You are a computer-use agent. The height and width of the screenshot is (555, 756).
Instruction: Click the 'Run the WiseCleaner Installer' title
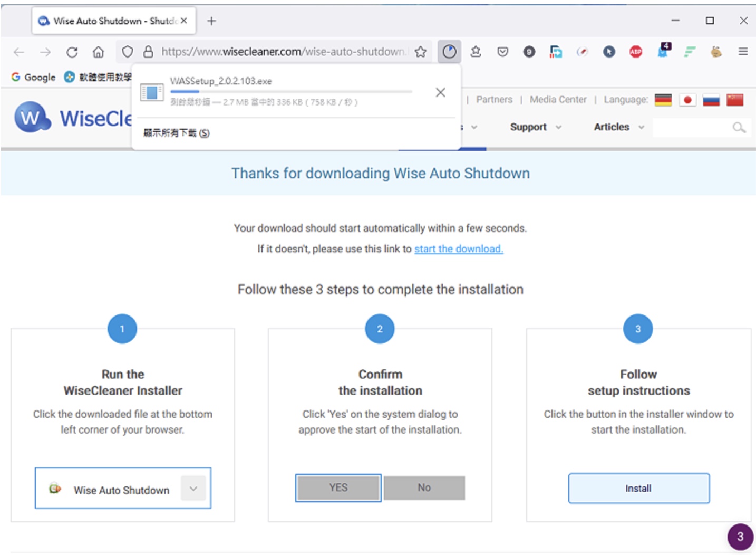[x=123, y=382]
